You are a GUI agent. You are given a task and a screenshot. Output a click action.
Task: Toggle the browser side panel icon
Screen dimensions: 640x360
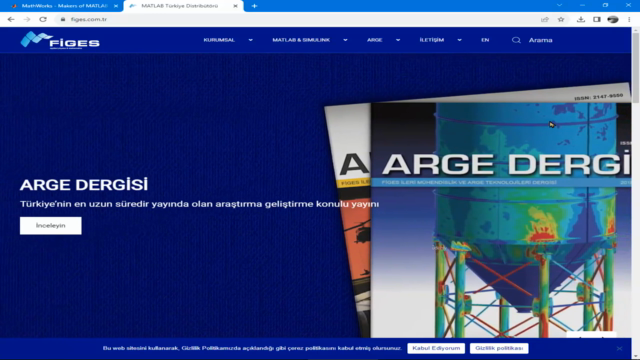click(597, 19)
